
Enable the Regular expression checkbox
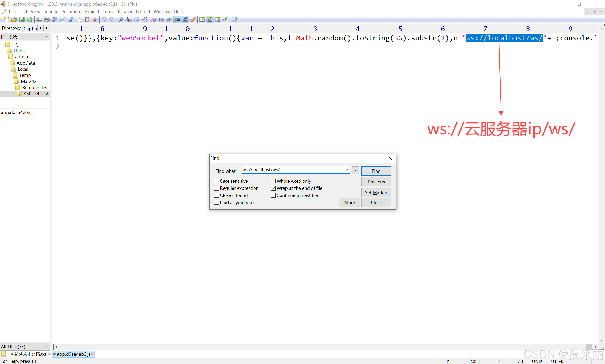216,188
